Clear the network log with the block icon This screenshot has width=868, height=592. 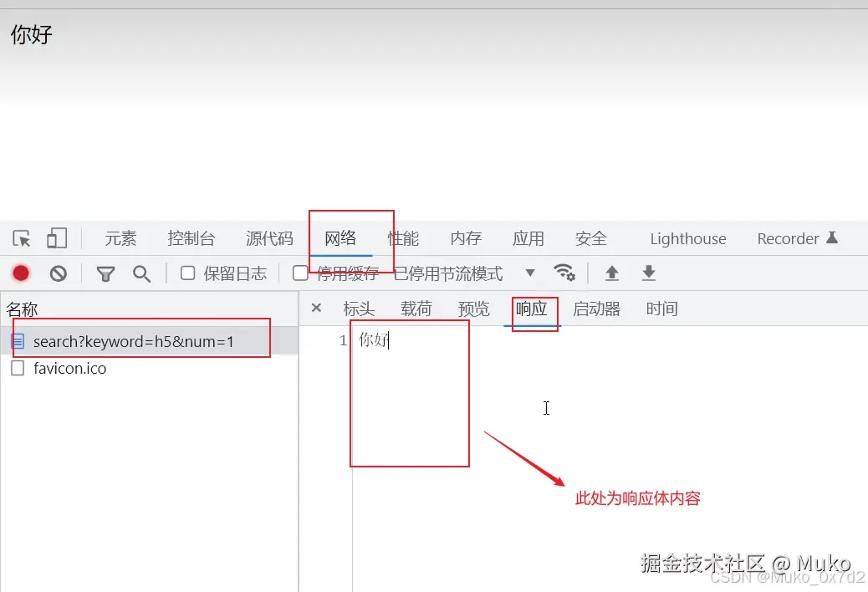pos(57,273)
